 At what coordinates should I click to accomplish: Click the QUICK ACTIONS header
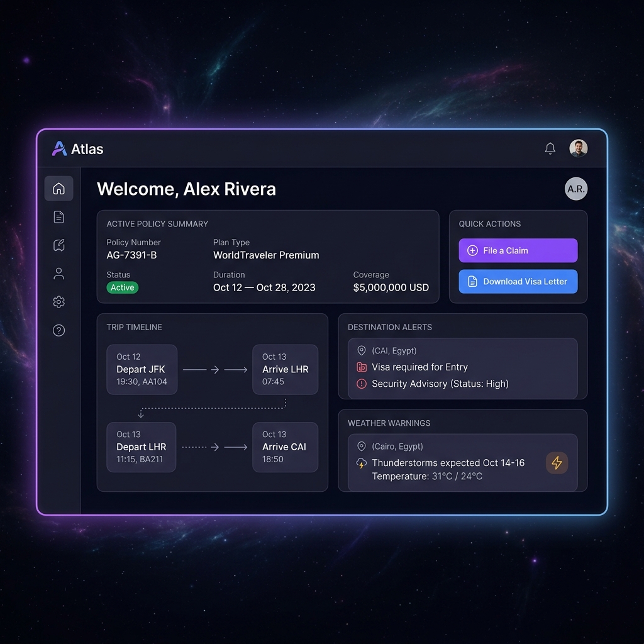click(489, 224)
